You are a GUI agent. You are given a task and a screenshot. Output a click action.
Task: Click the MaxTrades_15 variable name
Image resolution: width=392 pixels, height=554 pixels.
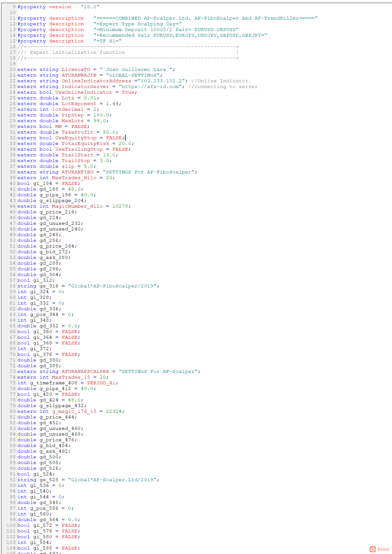point(71,377)
